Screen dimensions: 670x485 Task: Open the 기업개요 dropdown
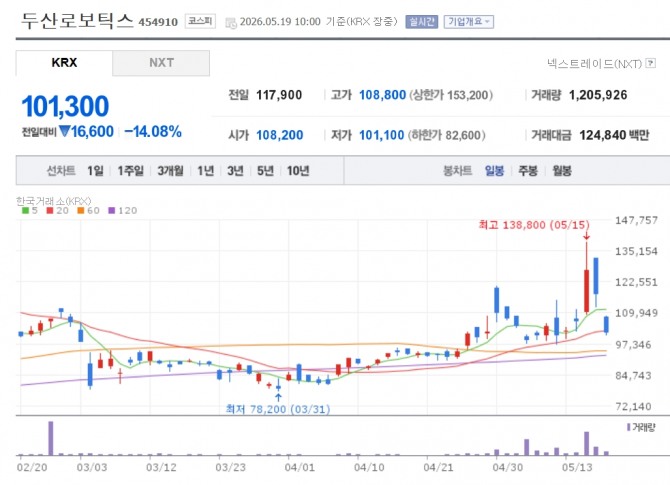pos(469,21)
